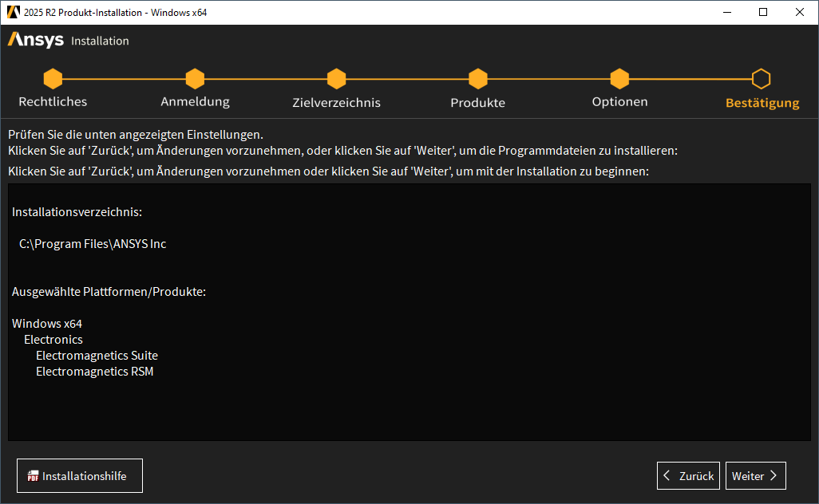Click the Windows x64 platform line
This screenshot has height=504, width=819.
click(47, 324)
